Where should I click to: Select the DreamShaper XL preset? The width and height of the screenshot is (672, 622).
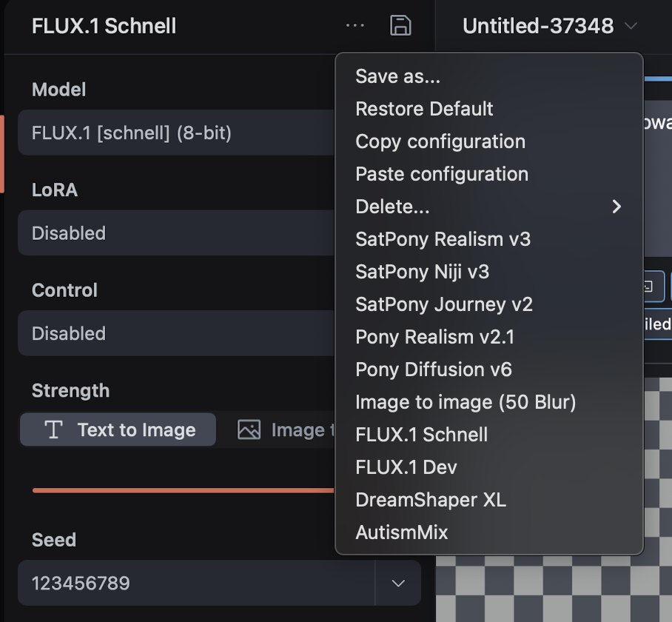click(431, 500)
